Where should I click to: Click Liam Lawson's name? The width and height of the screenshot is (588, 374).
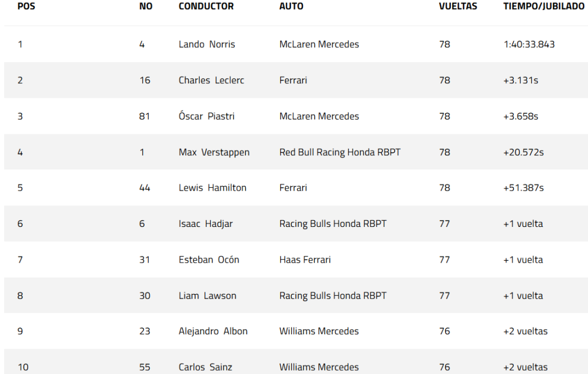(207, 296)
